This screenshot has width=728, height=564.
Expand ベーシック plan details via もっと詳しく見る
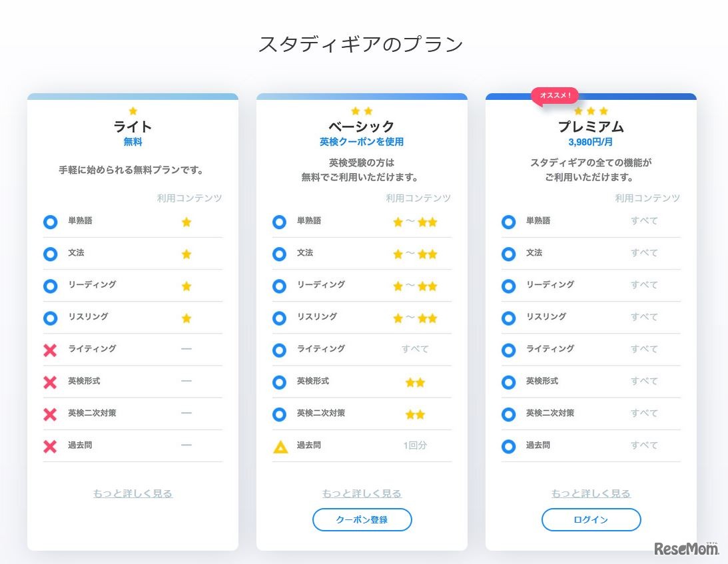362,493
